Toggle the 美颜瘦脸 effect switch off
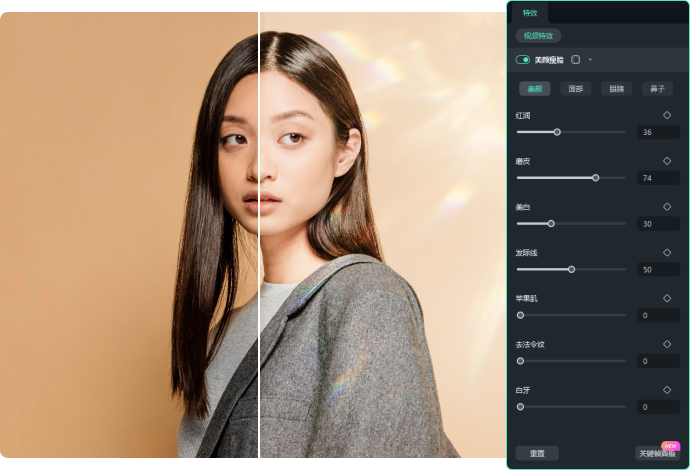Viewport: 690px width, 470px height. [x=522, y=59]
